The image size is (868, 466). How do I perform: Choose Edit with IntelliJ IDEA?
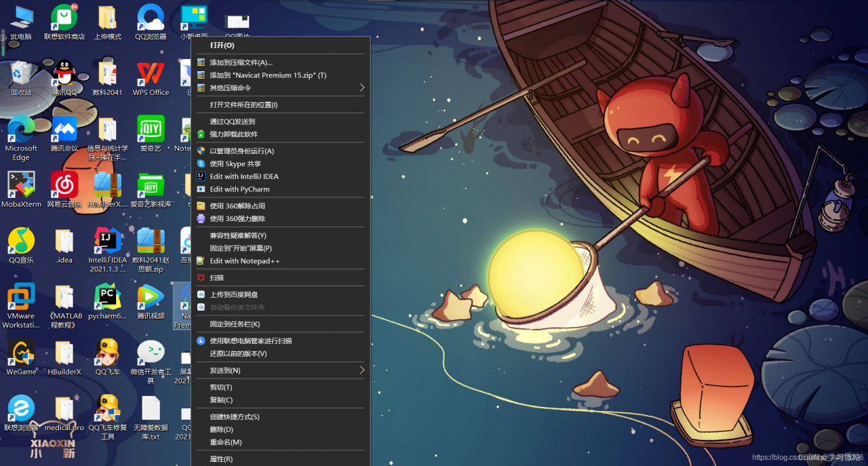(281, 176)
